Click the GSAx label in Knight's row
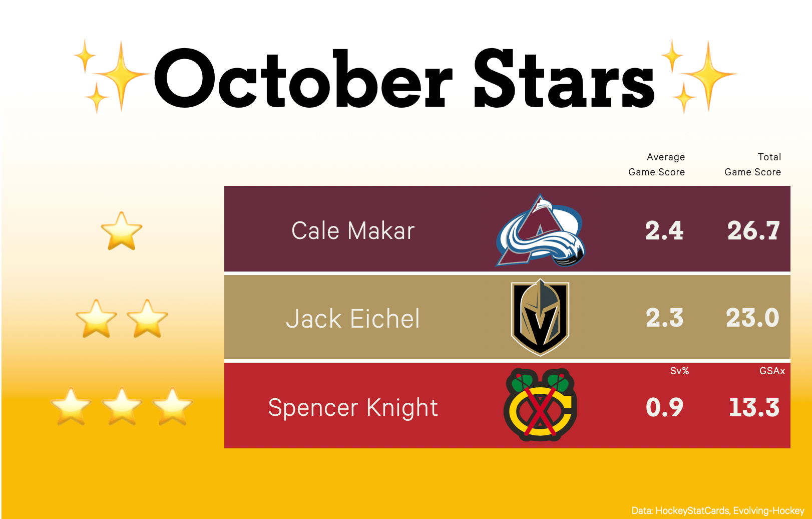 tap(772, 371)
